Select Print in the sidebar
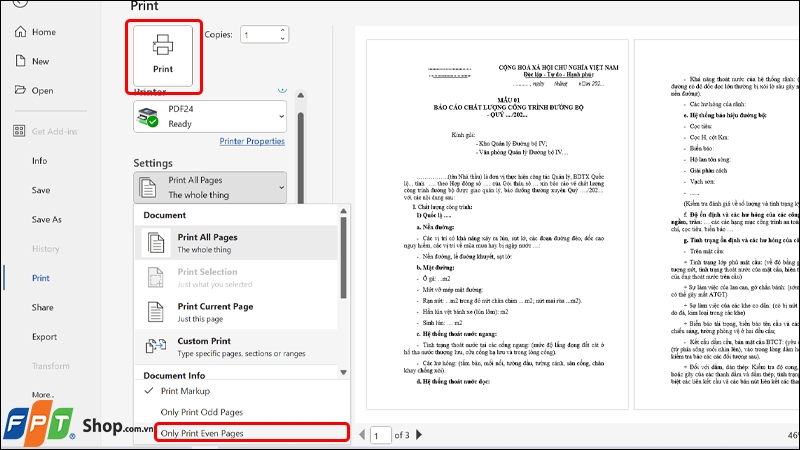 (x=41, y=278)
